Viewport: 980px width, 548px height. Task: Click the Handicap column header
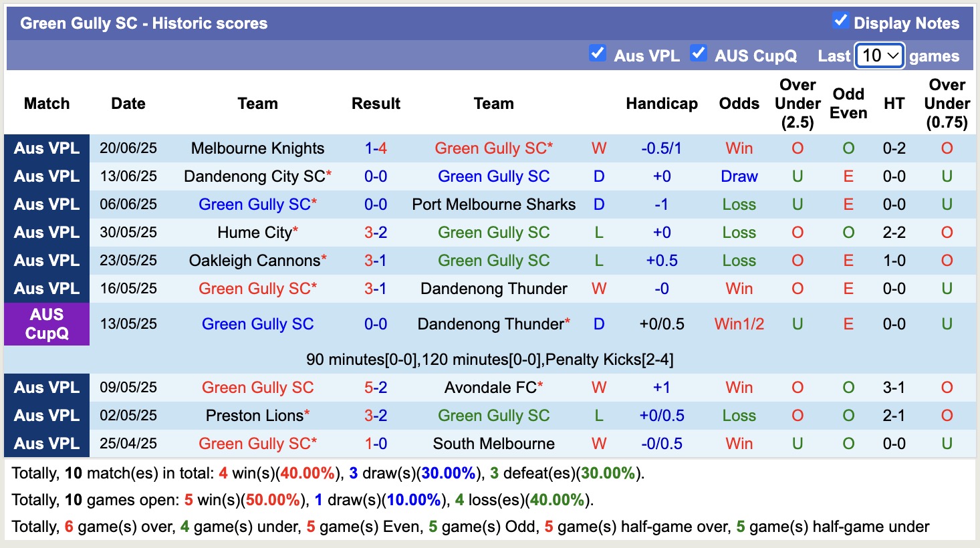tap(661, 104)
